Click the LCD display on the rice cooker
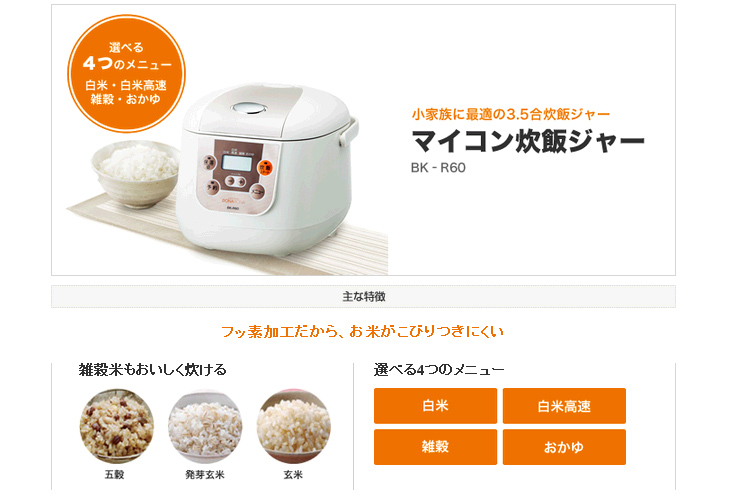 237,163
